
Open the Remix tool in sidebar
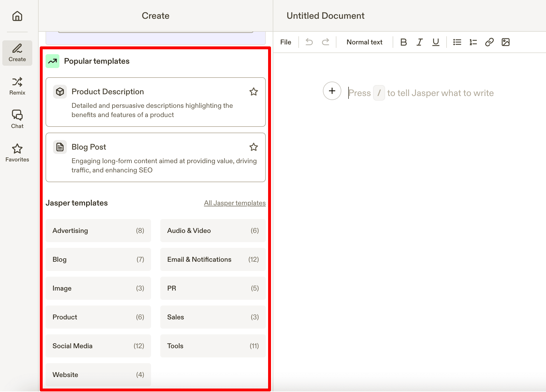17,86
